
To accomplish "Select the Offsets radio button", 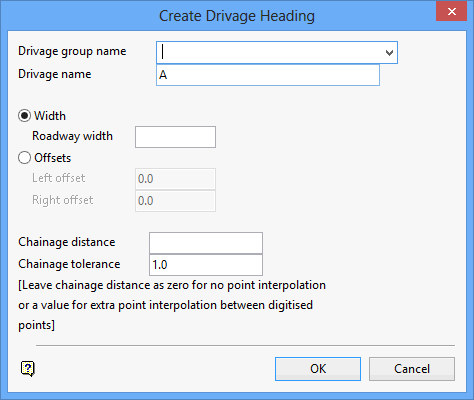I will pyautogui.click(x=25, y=158).
